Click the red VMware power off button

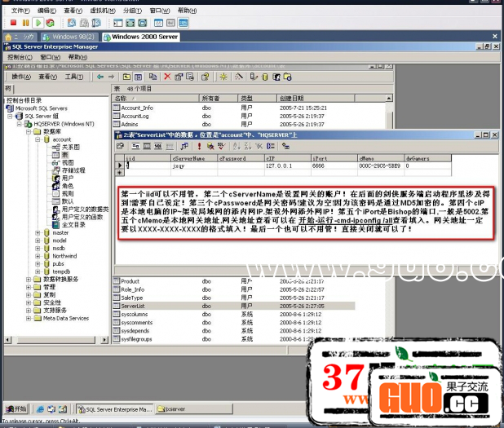point(12,23)
